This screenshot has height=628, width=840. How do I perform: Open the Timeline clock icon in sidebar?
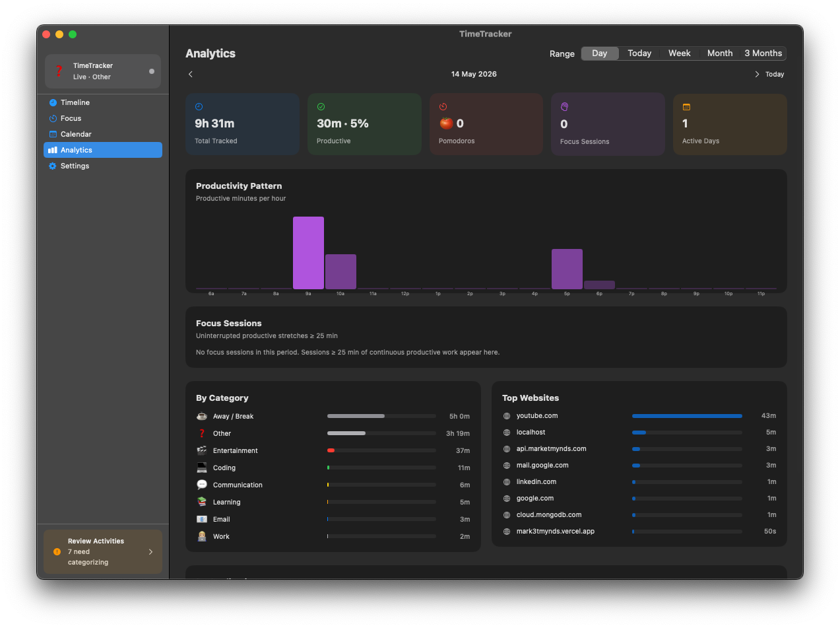click(53, 102)
